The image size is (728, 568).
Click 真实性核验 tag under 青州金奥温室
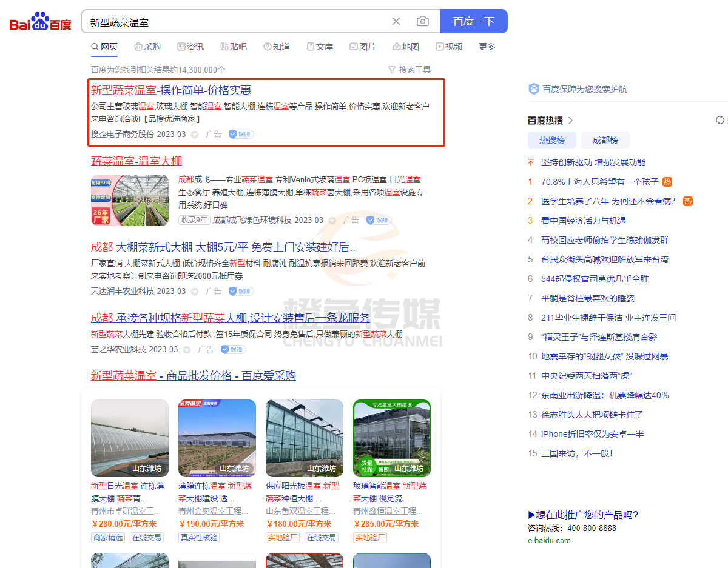tap(199, 538)
